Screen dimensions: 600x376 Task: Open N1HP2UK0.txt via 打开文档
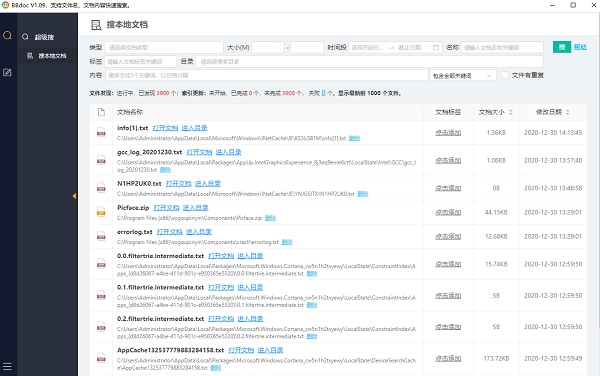178,184
